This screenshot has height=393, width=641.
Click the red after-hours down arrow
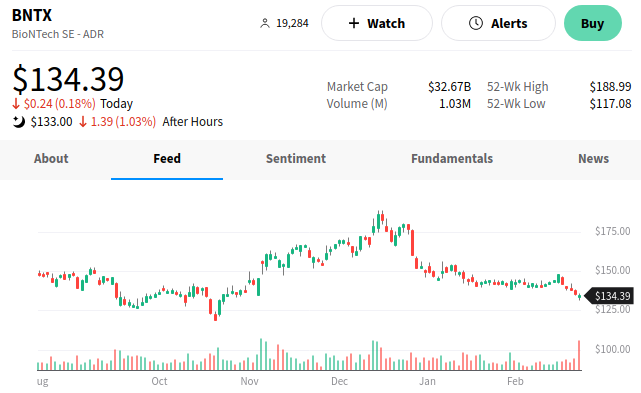[83, 121]
